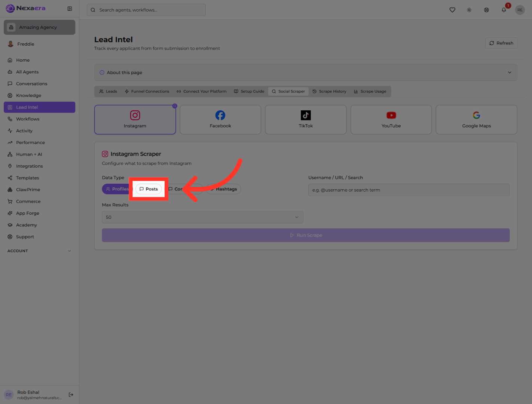Choose Hashtags data type

(x=223, y=189)
